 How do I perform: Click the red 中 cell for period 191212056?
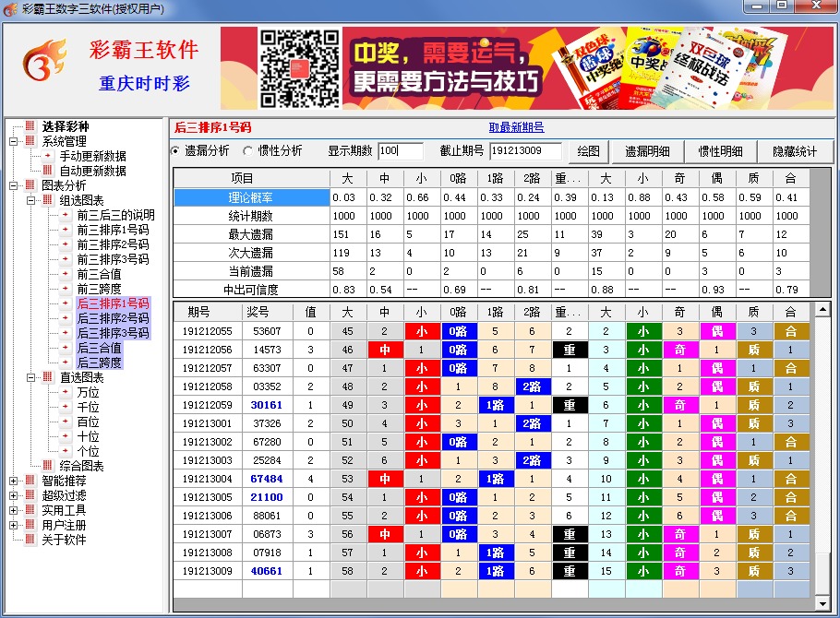pyautogui.click(x=385, y=350)
